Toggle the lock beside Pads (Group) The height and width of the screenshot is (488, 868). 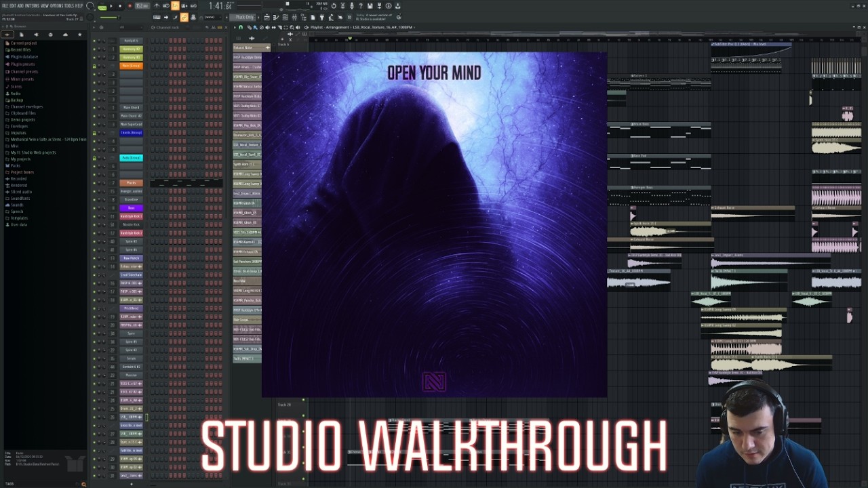(94, 158)
